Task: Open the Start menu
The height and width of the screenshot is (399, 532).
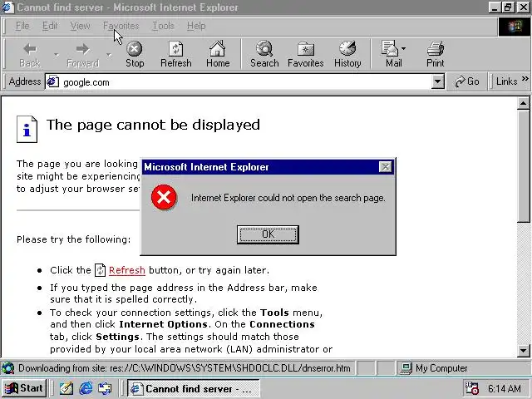Action: coord(24,388)
